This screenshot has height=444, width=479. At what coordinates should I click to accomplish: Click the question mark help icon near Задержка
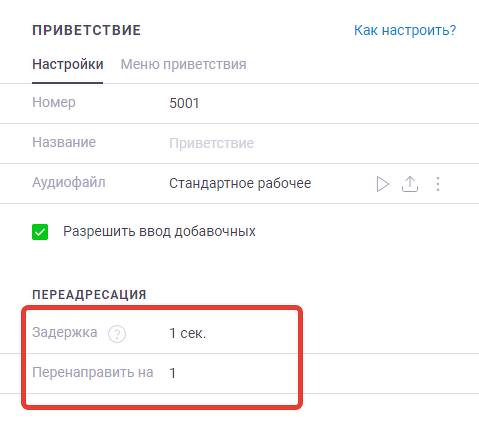(x=117, y=333)
